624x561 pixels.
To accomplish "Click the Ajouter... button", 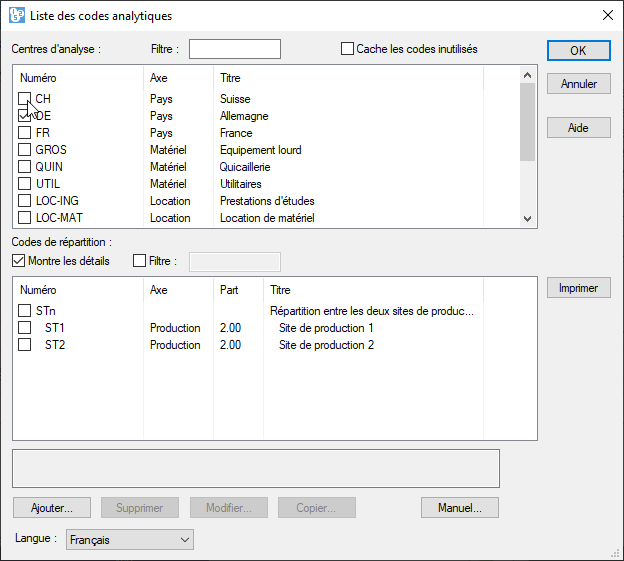I will coord(52,508).
